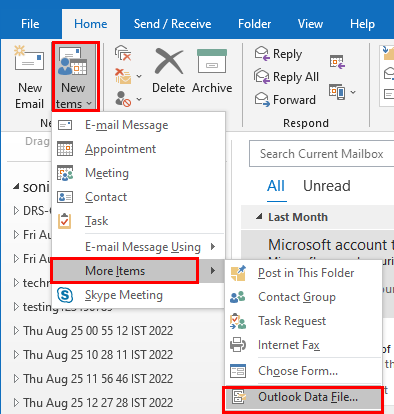This screenshot has width=394, height=414.
Task: Click the Reply All button
Action: coord(286,77)
